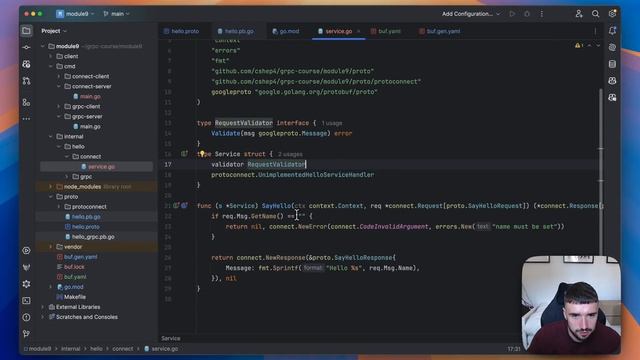Screen dimensions: 640x360
Task: Open the toolbar more actions menu
Action: (542, 14)
